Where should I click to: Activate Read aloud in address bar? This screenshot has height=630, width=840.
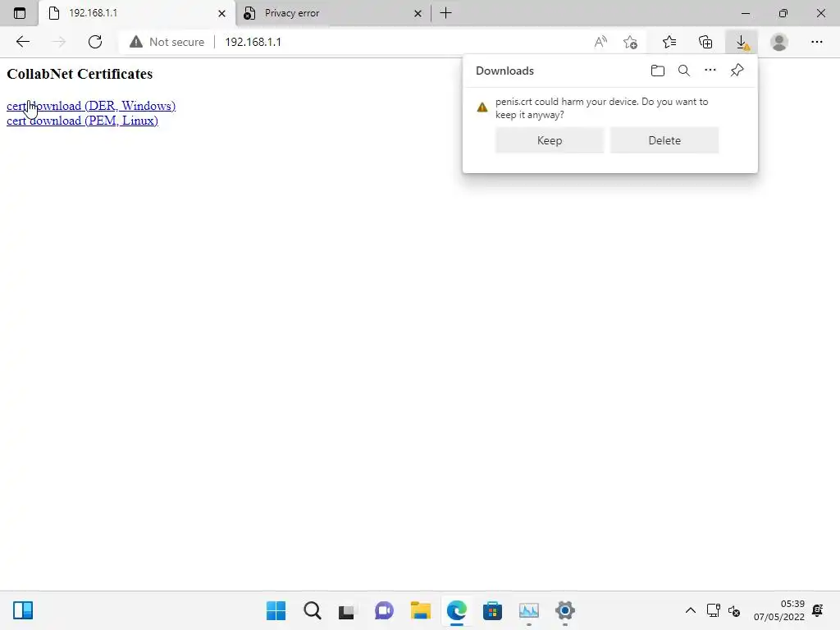(x=601, y=42)
